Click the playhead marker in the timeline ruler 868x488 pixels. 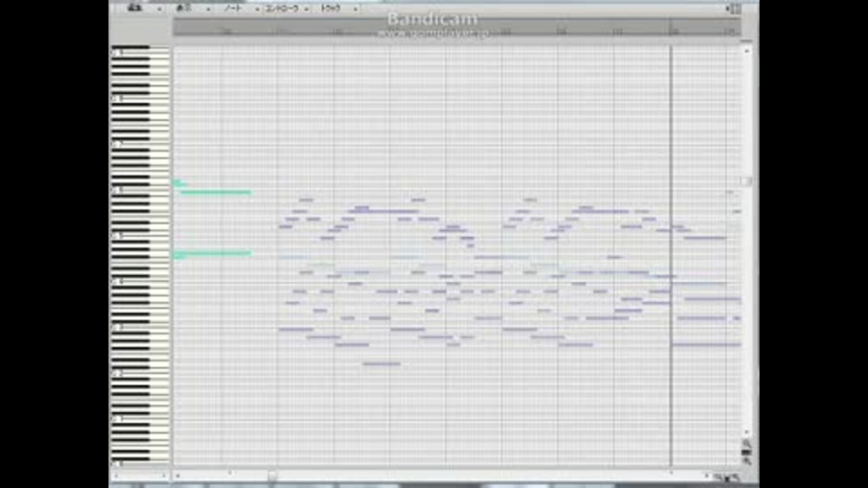click(x=671, y=28)
